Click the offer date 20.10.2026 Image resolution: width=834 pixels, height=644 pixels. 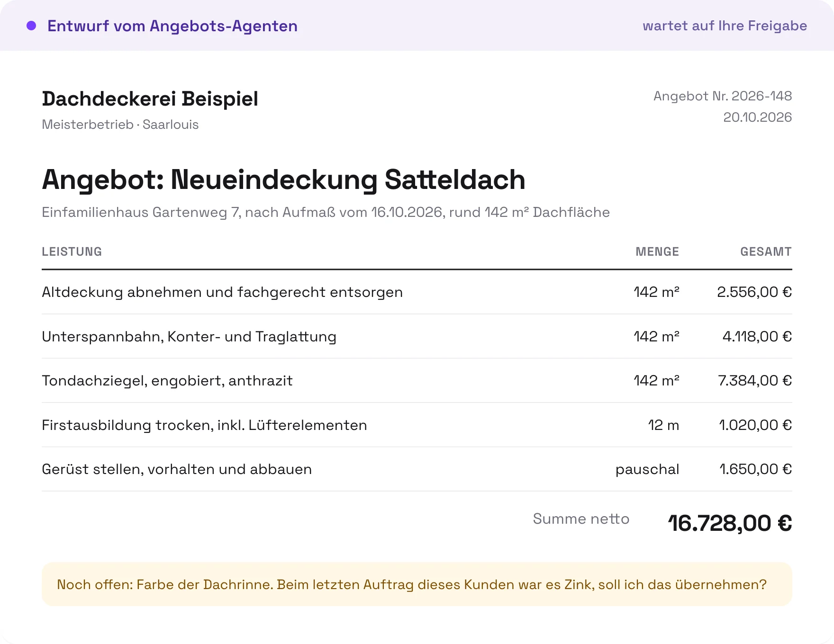(x=757, y=117)
